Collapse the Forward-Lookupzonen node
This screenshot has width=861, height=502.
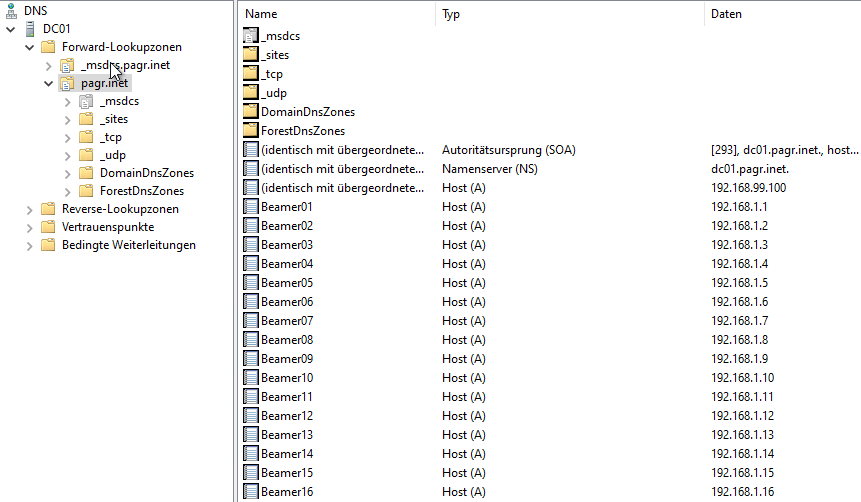click(29, 47)
